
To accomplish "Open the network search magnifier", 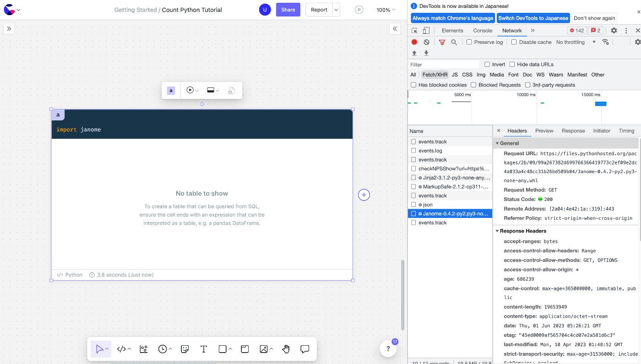I will pyautogui.click(x=454, y=42).
